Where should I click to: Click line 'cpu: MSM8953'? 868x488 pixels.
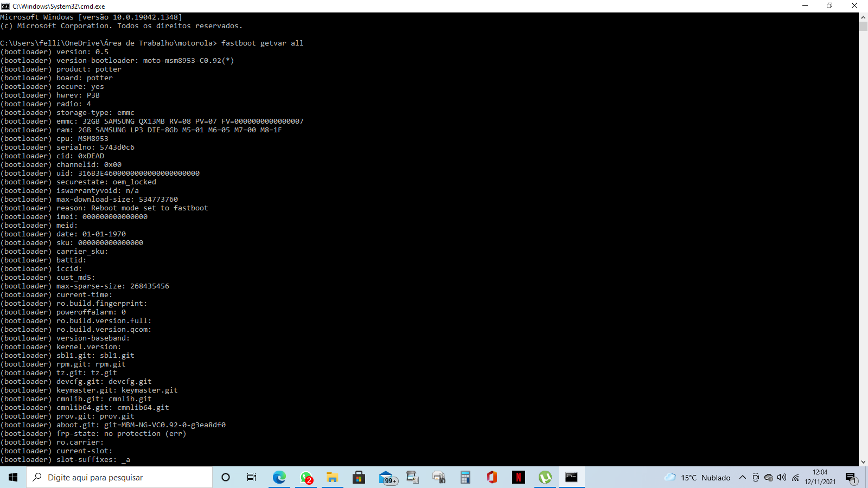pyautogui.click(x=54, y=139)
